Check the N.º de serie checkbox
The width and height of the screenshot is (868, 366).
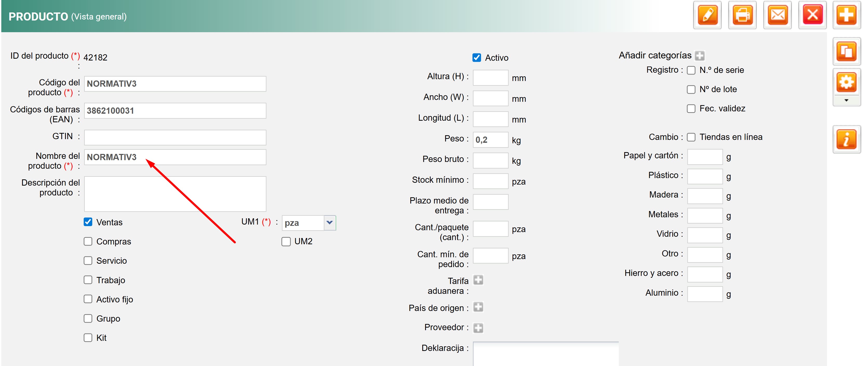[691, 70]
